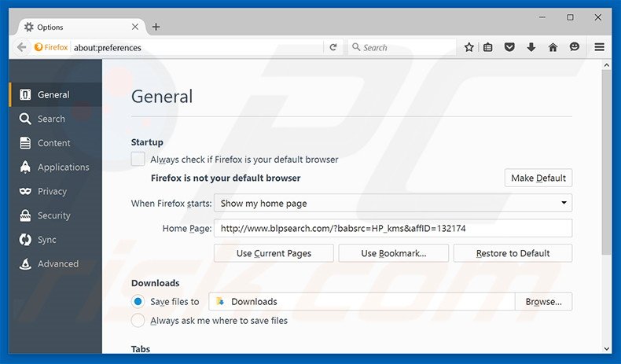Click the magnifier icon in Search box
This screenshot has width=621, height=364.
355,47
